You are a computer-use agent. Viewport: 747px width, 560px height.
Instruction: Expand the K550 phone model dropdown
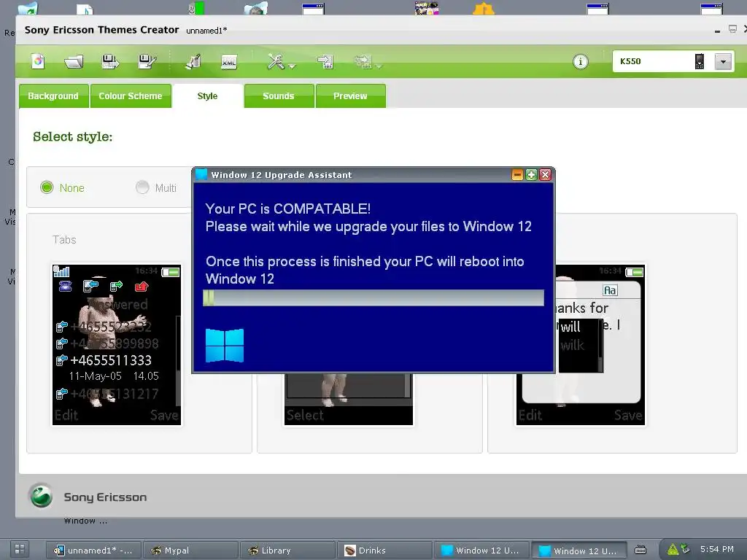pos(723,61)
